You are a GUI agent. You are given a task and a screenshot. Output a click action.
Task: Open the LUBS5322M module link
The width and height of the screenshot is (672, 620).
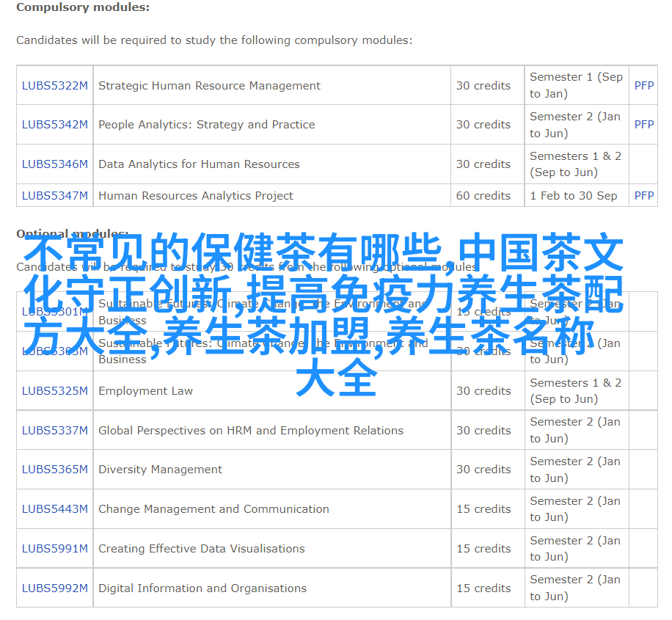pos(54,86)
